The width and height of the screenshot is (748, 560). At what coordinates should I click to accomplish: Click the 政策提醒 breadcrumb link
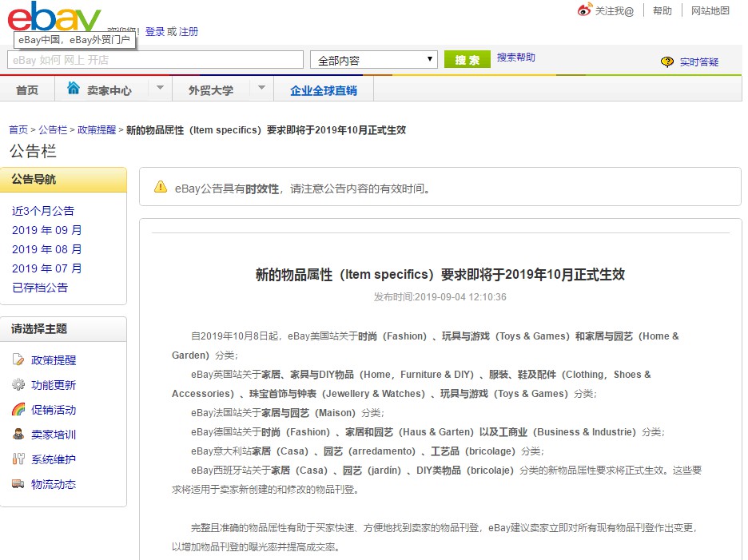tap(97, 129)
